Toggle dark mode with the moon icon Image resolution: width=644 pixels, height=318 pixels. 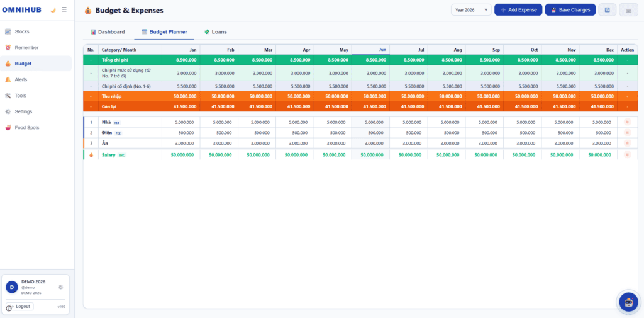tap(53, 10)
